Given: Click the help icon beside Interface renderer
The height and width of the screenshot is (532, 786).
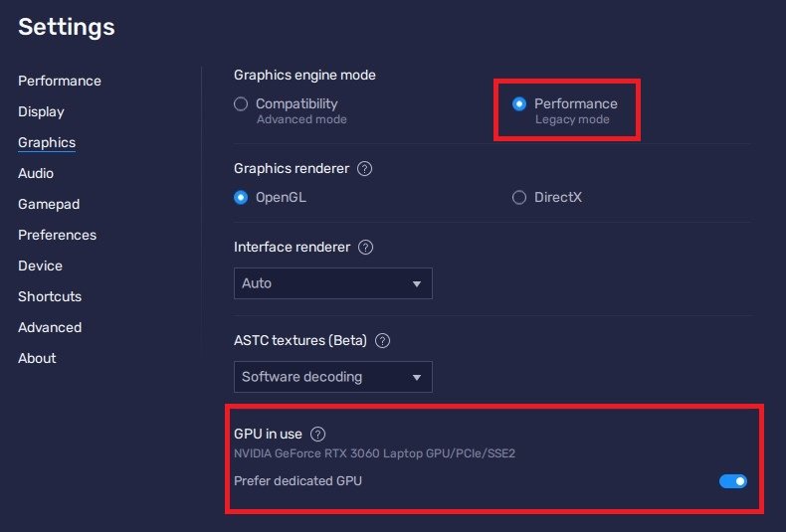Looking at the screenshot, I should pos(366,247).
